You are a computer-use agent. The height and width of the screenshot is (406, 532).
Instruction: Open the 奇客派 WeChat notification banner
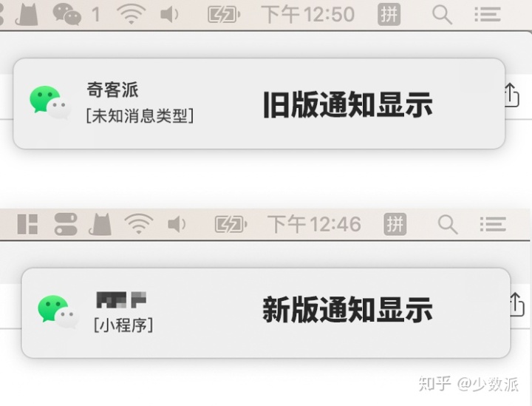(x=259, y=104)
